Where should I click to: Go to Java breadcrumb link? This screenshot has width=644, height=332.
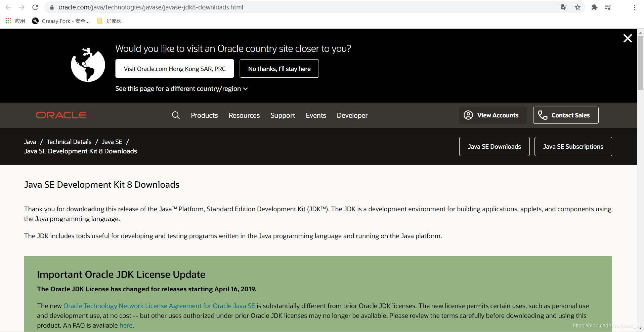(30, 142)
